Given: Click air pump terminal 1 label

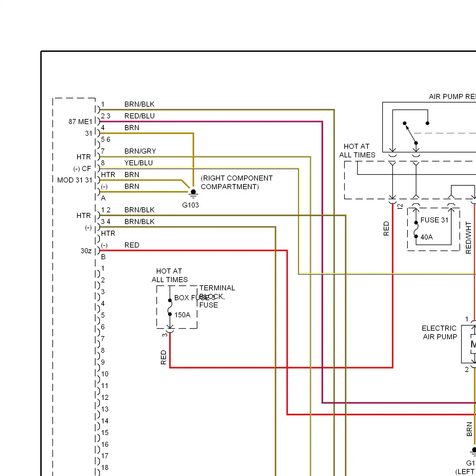Looking at the screenshot, I should (x=467, y=319).
